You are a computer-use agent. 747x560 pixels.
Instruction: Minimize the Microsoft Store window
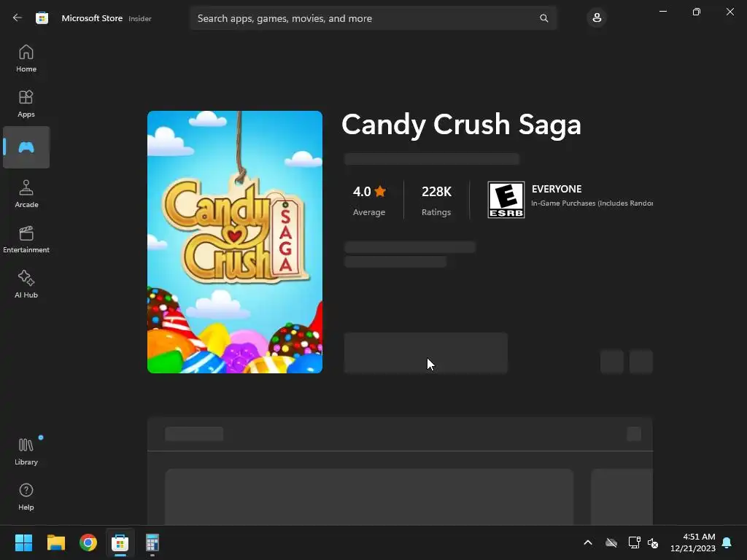tap(663, 12)
